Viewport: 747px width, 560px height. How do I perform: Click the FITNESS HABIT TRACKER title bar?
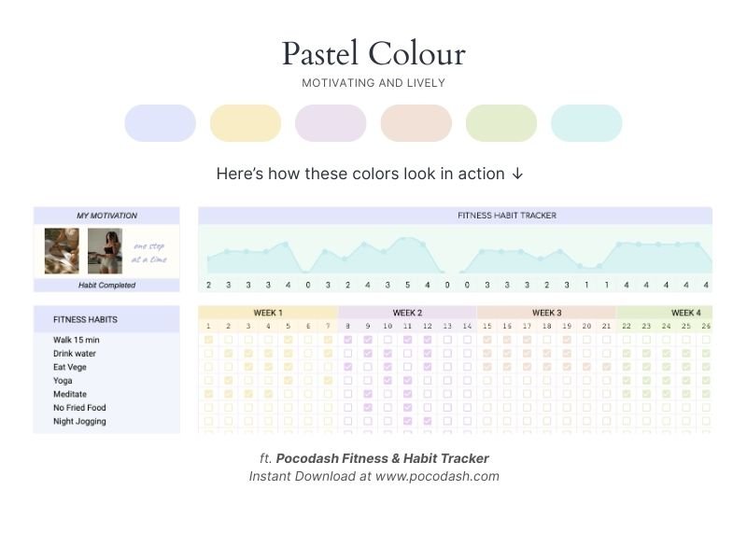[x=507, y=216]
